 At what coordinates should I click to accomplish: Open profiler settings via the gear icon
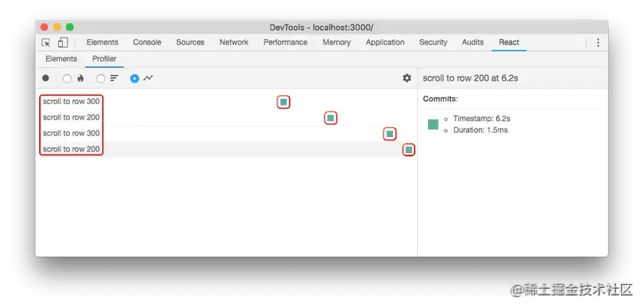[406, 78]
